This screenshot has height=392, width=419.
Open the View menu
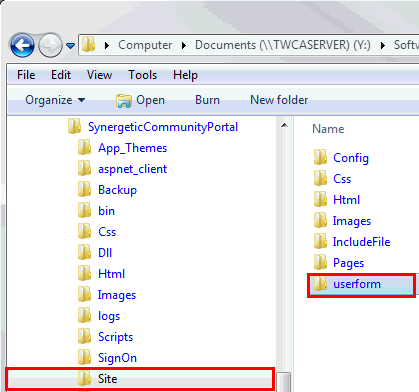[99, 75]
